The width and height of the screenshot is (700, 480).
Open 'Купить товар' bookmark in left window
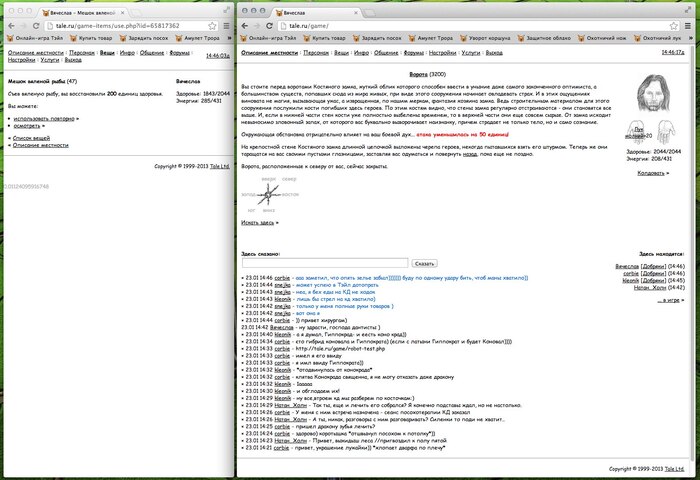(92, 38)
